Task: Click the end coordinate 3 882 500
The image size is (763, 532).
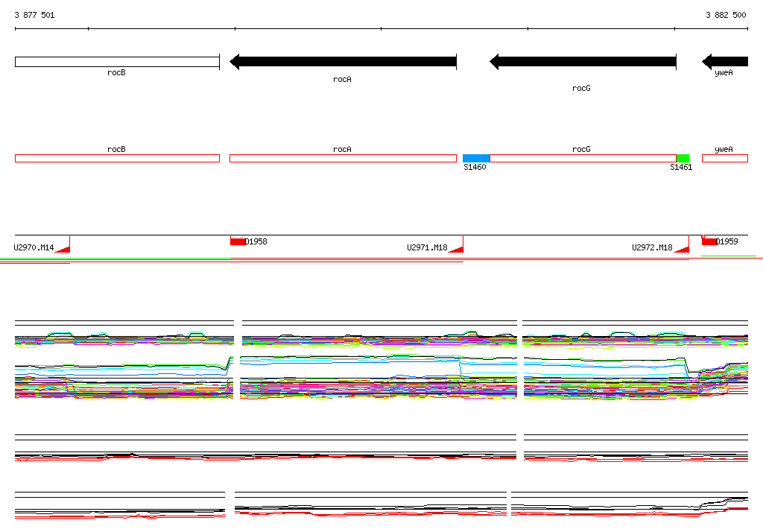Action: [726, 15]
